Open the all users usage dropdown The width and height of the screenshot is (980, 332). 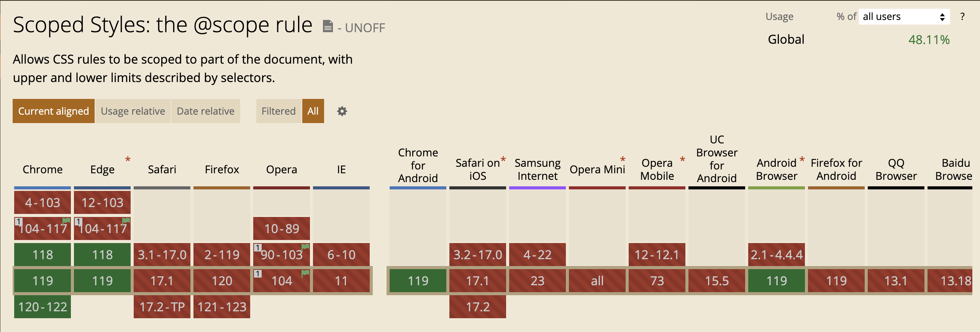904,17
